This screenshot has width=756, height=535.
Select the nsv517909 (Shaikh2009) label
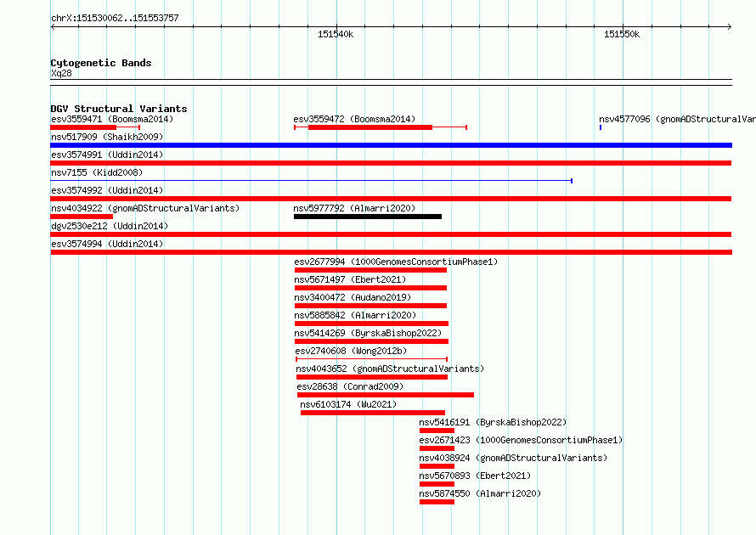click(x=107, y=137)
